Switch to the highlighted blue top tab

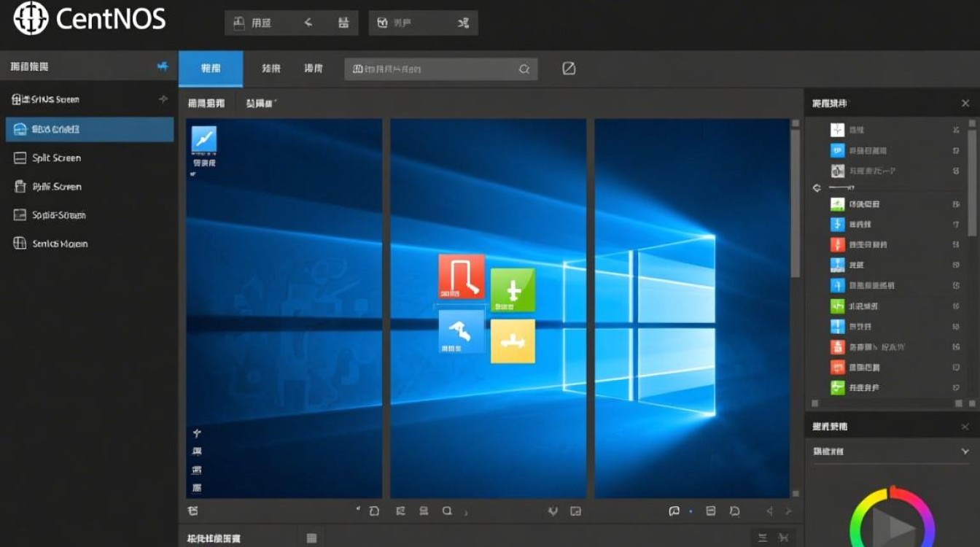[x=211, y=69]
